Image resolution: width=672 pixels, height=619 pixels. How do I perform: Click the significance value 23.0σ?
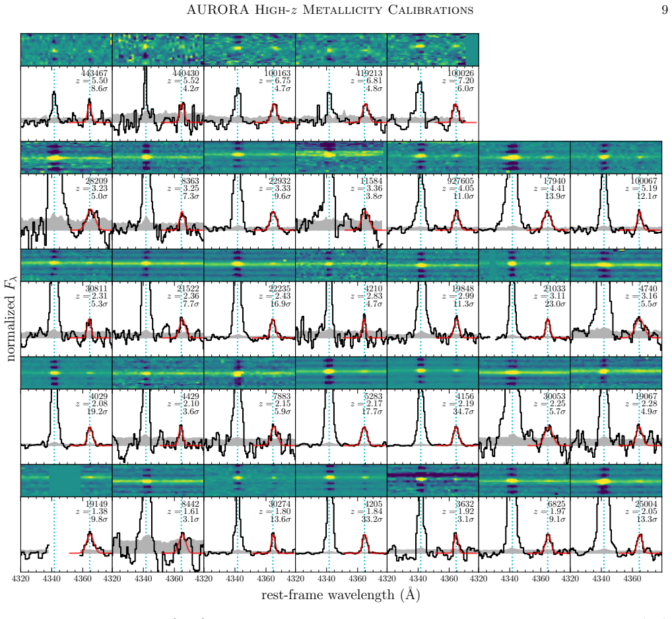coord(555,304)
